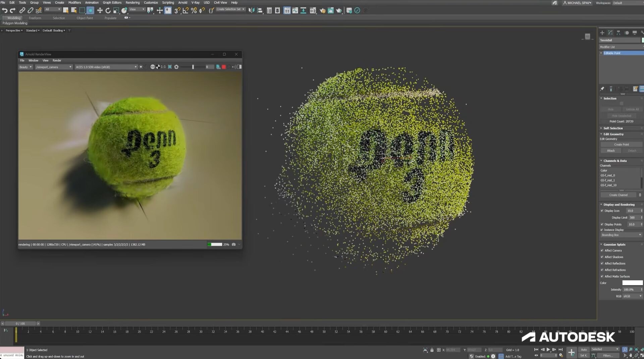
Task: Open the Beauty AOV dropdown in Arnold RenderView
Action: click(x=25, y=67)
